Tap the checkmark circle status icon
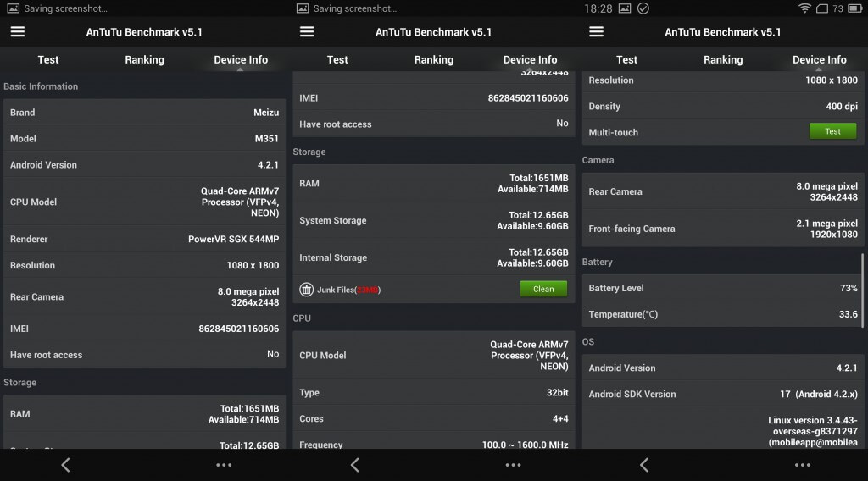 point(643,8)
